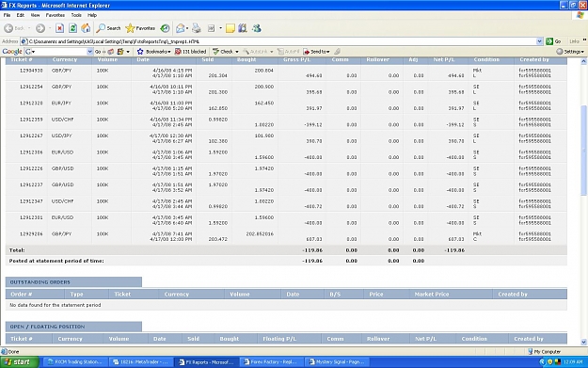
Task: Expand the Back button history dropdown
Action: pyautogui.click(x=29, y=28)
